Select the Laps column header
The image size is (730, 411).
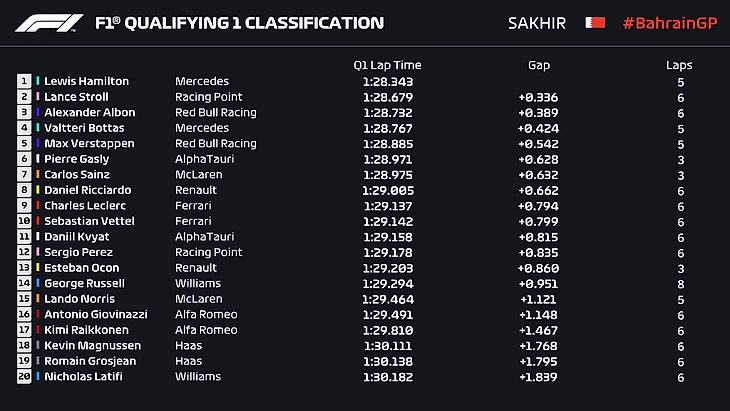pos(679,65)
